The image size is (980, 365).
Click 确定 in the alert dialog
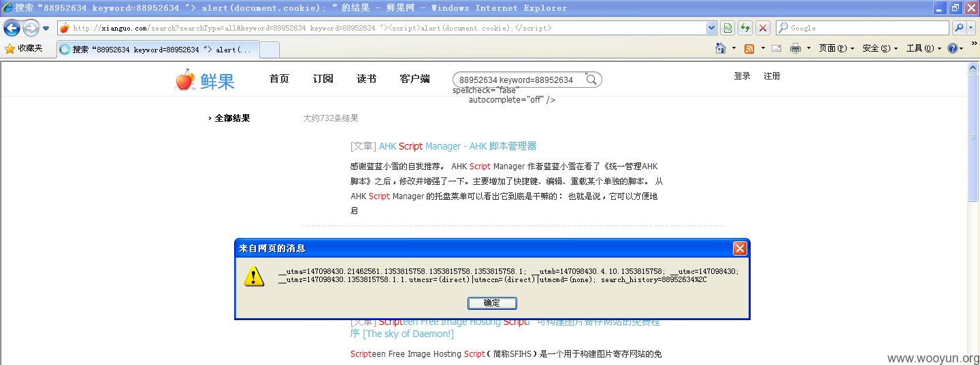click(x=492, y=303)
